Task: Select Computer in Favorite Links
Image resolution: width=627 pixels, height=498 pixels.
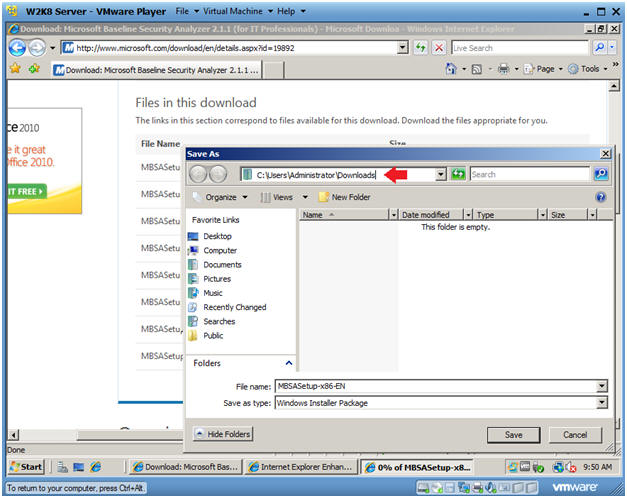Action: point(220,250)
